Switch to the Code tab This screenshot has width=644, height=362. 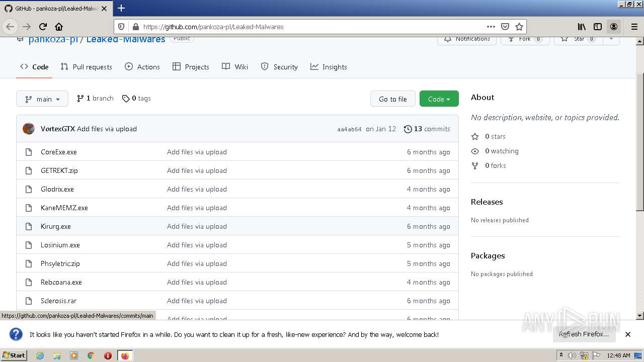pos(34,67)
